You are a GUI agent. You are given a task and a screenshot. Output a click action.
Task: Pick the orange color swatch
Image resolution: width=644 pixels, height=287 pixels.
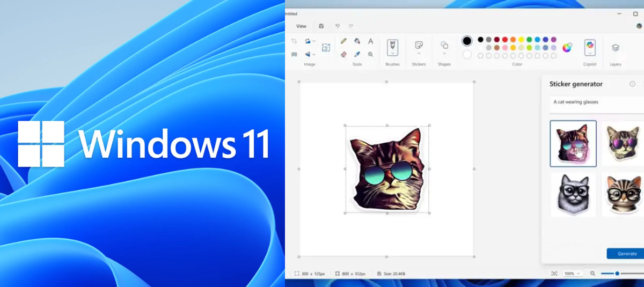513,39
